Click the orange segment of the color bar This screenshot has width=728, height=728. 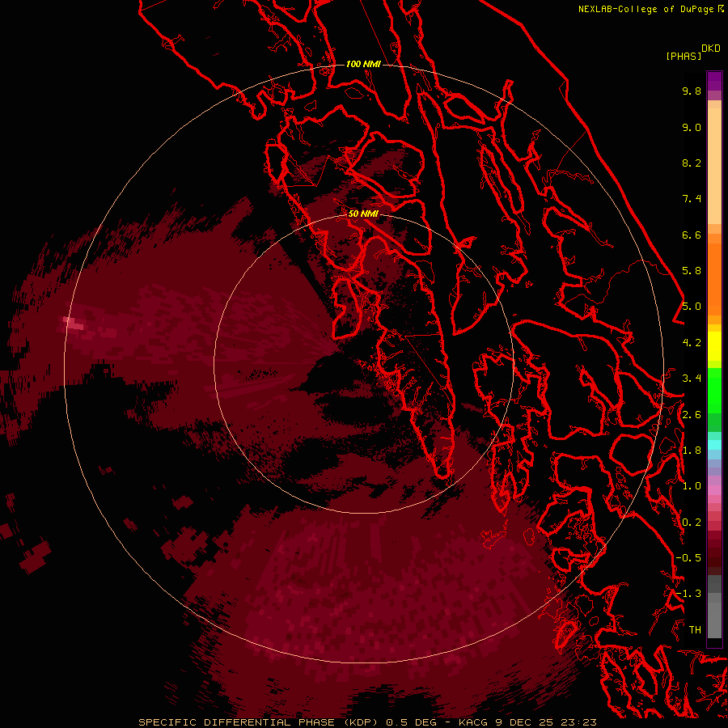tap(714, 279)
